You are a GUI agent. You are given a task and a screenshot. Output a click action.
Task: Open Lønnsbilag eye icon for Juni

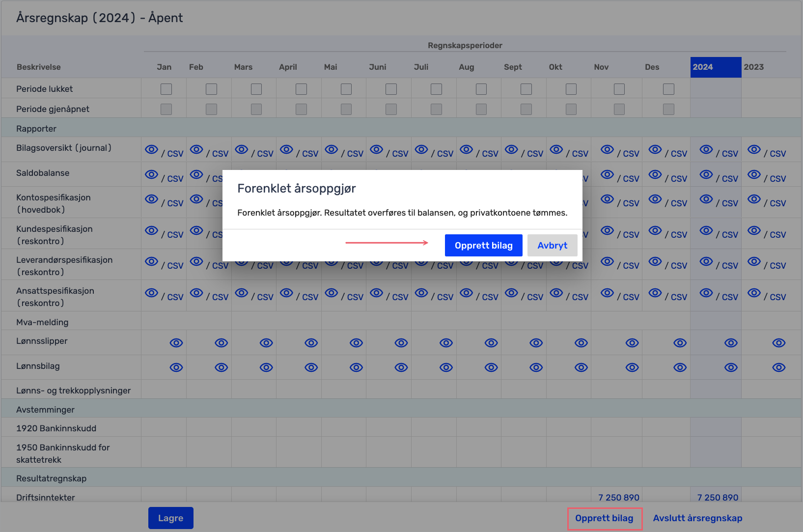(x=401, y=367)
